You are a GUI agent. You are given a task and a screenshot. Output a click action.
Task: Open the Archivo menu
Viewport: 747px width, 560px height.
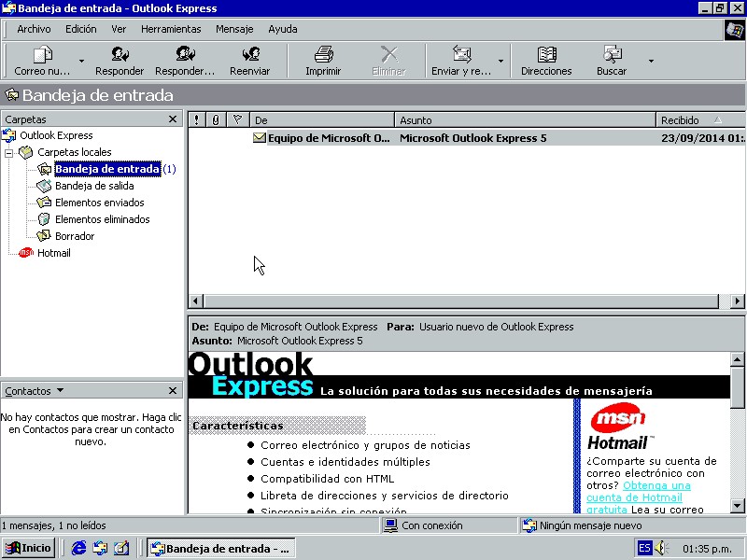[x=34, y=29]
